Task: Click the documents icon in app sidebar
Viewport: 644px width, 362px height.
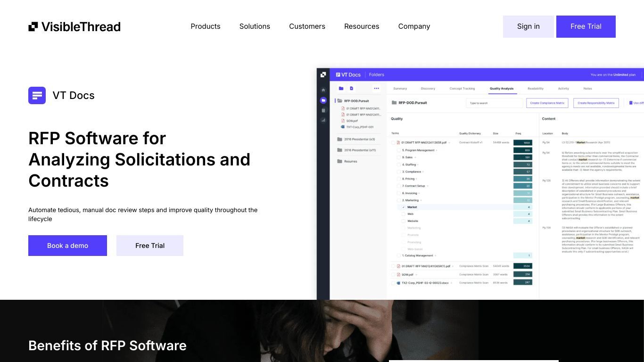Action: 323,110
